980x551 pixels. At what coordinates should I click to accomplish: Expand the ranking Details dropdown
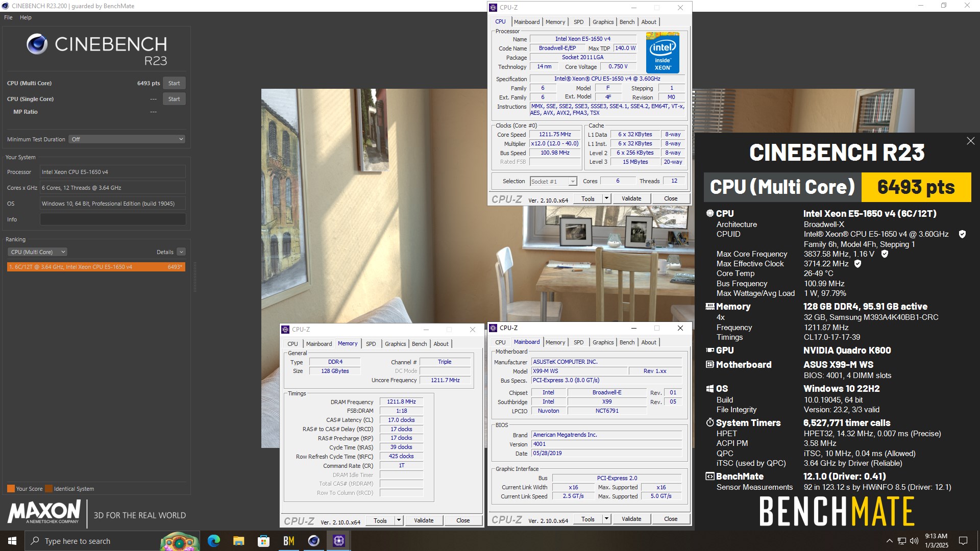click(x=181, y=252)
